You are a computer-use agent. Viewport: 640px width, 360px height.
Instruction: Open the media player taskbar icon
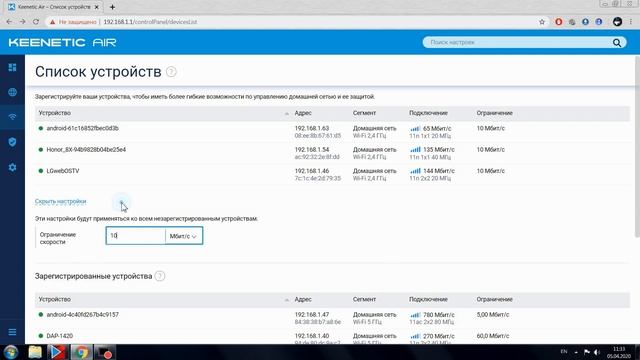click(x=58, y=352)
